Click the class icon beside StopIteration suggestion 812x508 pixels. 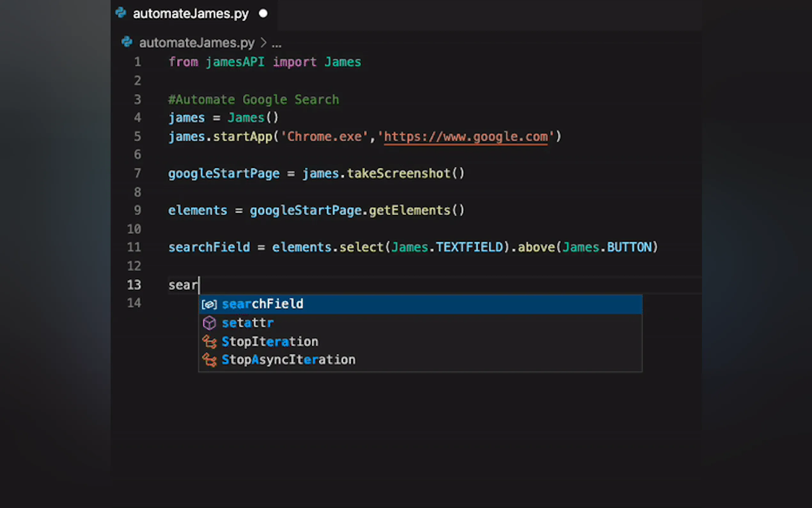tap(209, 342)
